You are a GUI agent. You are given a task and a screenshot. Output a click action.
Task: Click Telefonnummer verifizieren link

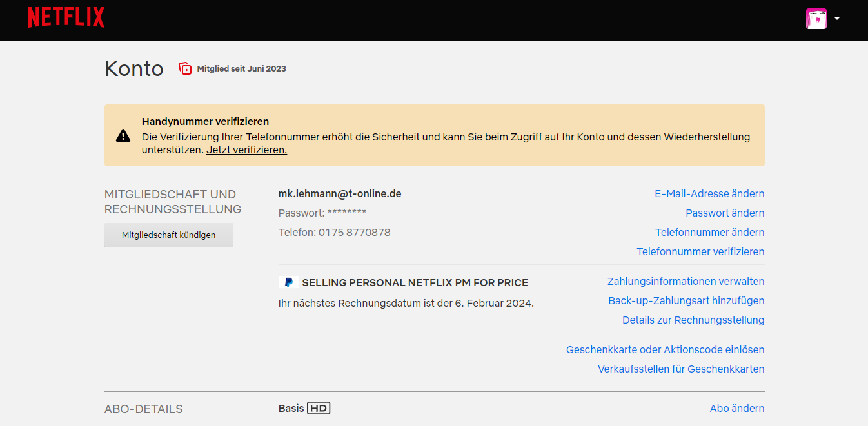(x=700, y=251)
